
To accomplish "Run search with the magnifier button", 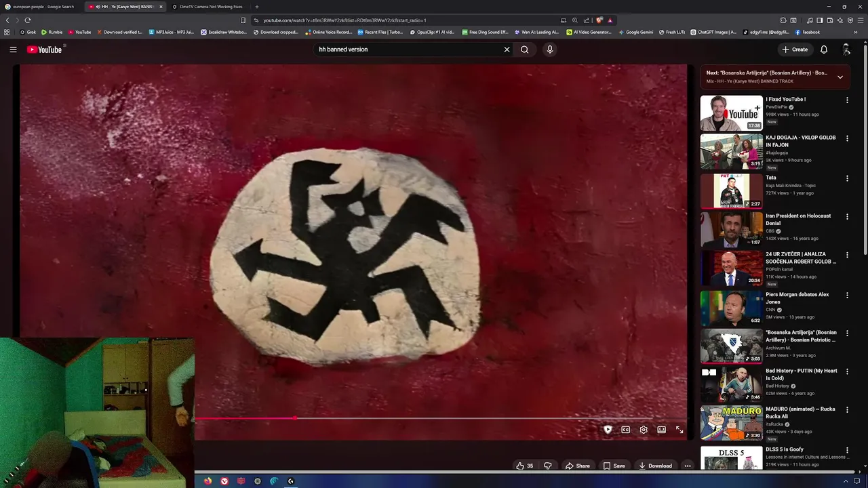I will click(x=524, y=49).
